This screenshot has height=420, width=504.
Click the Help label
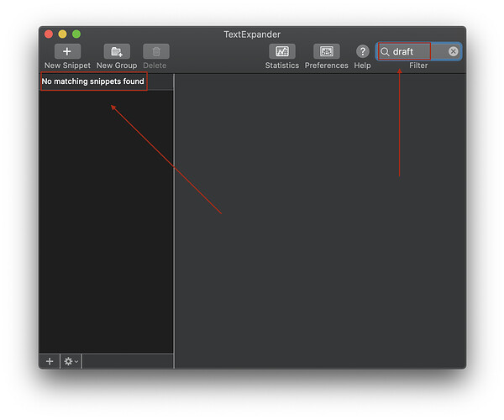pyautogui.click(x=362, y=66)
